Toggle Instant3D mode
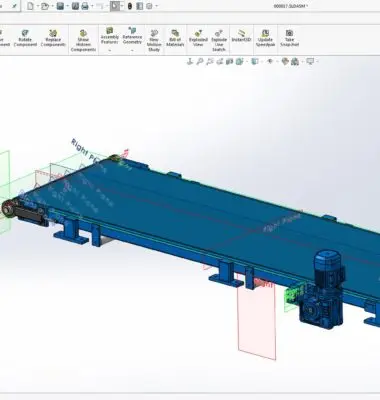380x400 pixels. click(x=241, y=35)
